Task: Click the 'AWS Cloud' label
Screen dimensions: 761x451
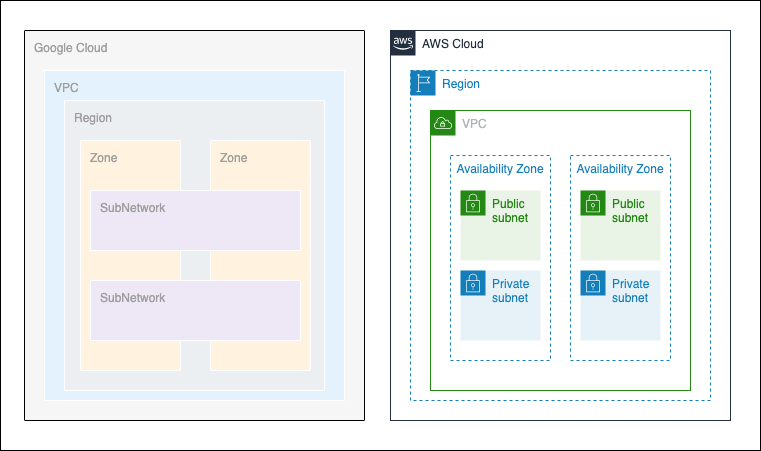Action: pos(453,44)
